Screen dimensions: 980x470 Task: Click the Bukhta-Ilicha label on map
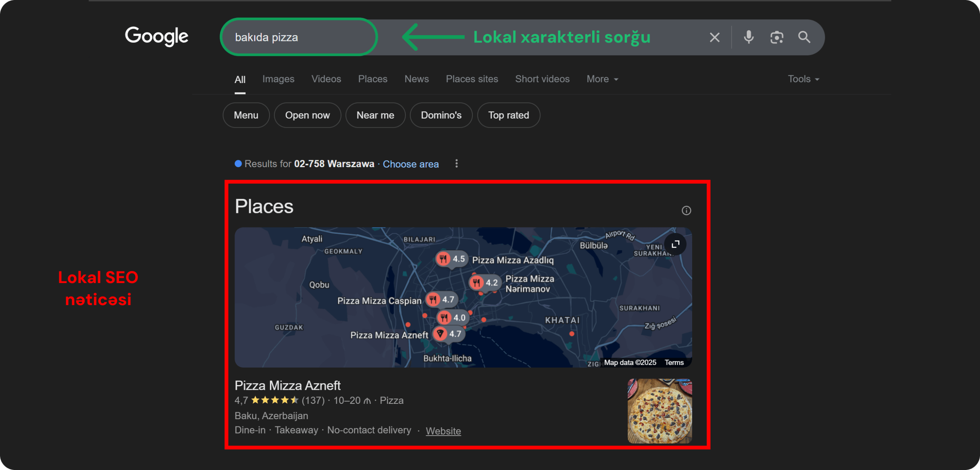coord(447,358)
